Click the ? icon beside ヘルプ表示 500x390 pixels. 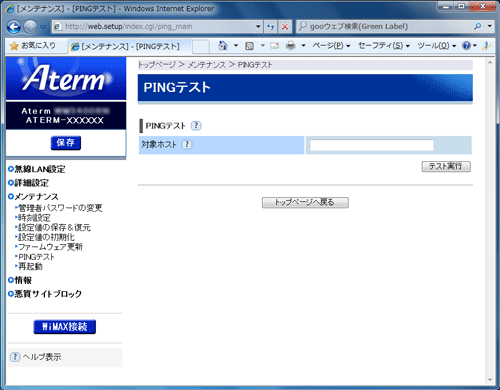(15, 357)
